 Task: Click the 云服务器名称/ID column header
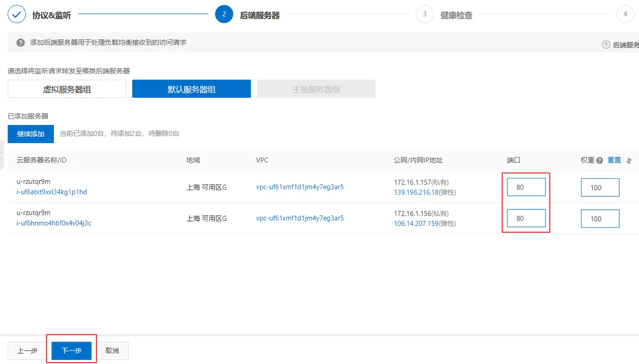tap(42, 160)
